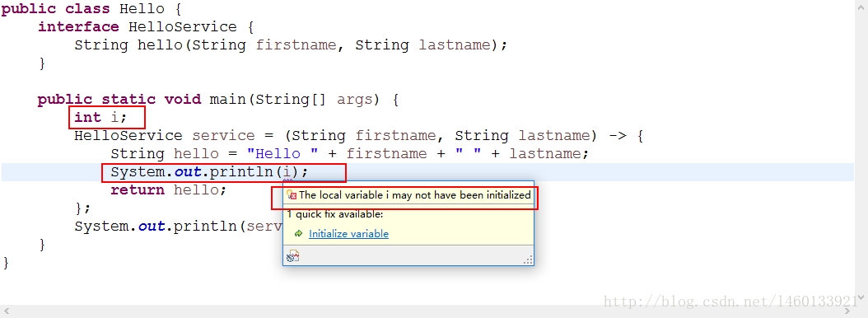The image size is (868, 318).
Task: Click the '1 quick fix available:' text
Action: [334, 214]
